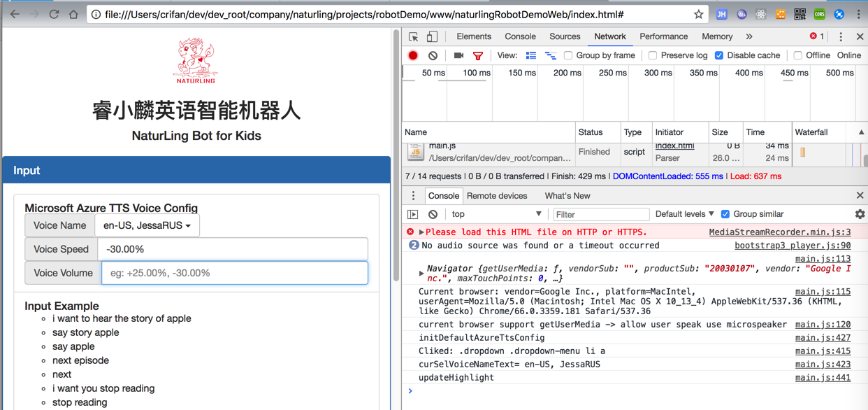Activate the inspect element picker in DevTools
868x410 pixels.
pos(414,36)
